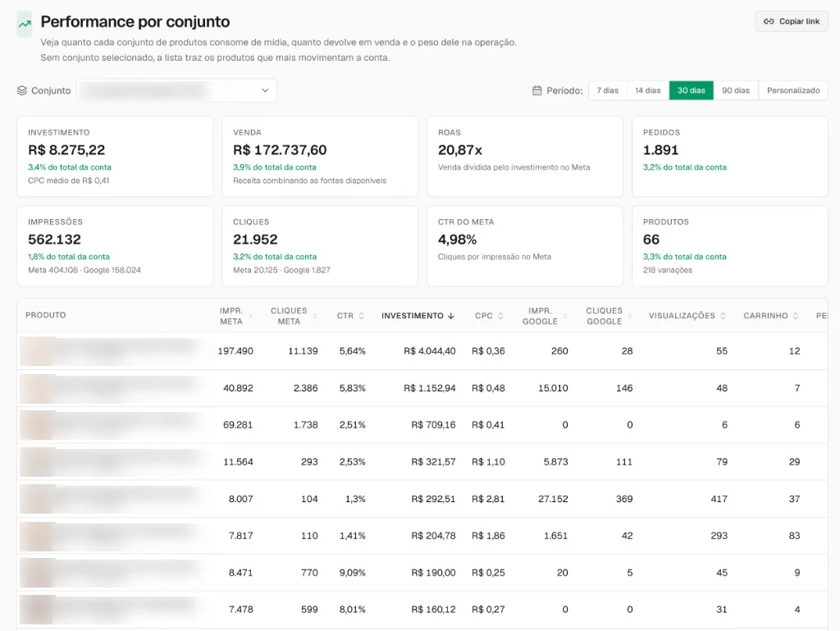This screenshot has width=840, height=631.
Task: Sort table by CPC column
Action: coord(489,316)
